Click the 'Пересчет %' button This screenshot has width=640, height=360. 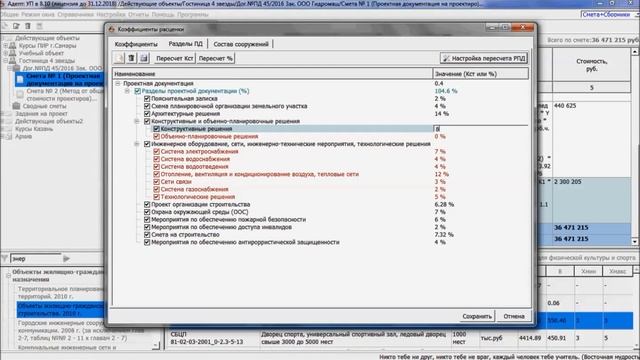[x=216, y=58]
